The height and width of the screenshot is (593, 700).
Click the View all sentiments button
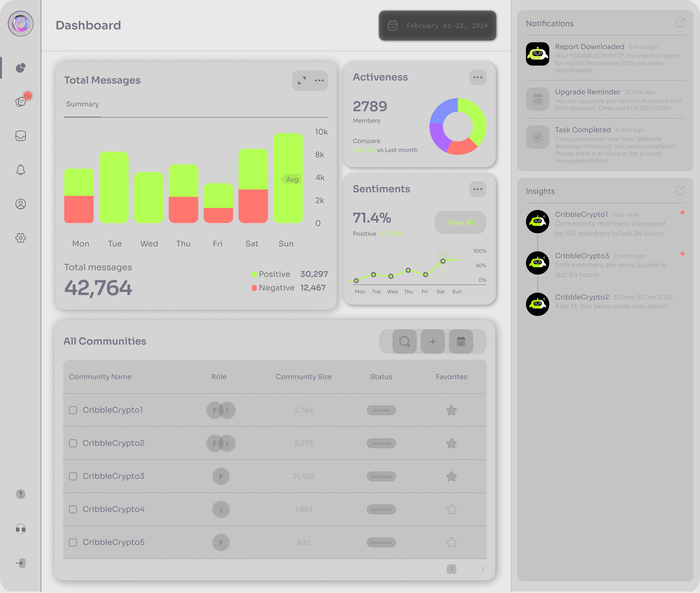[x=460, y=223]
